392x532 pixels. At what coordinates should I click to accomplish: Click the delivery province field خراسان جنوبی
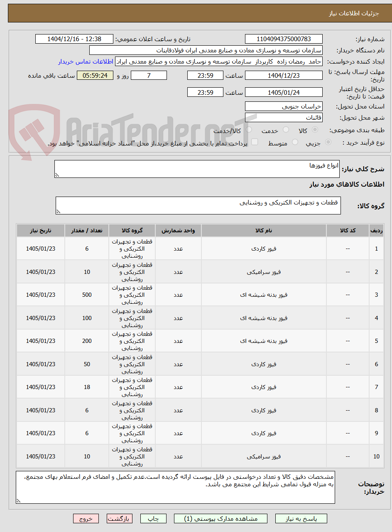coord(284,106)
